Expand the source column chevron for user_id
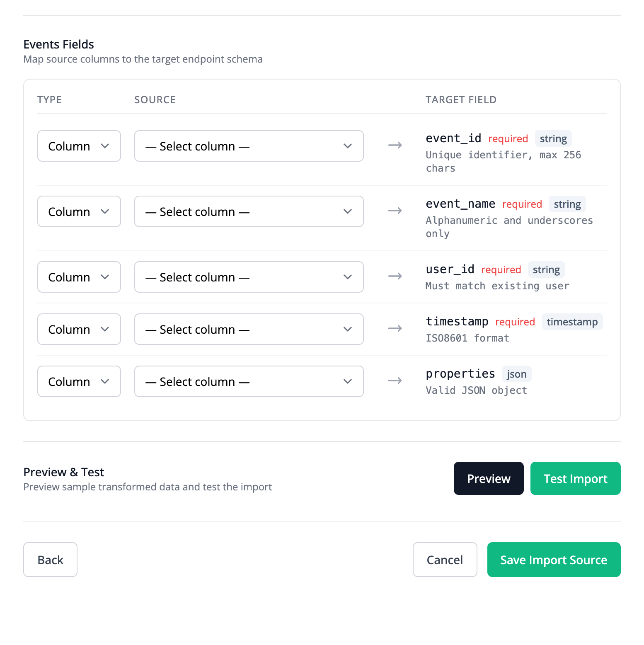Viewport: 644px width, 645px height. [348, 277]
